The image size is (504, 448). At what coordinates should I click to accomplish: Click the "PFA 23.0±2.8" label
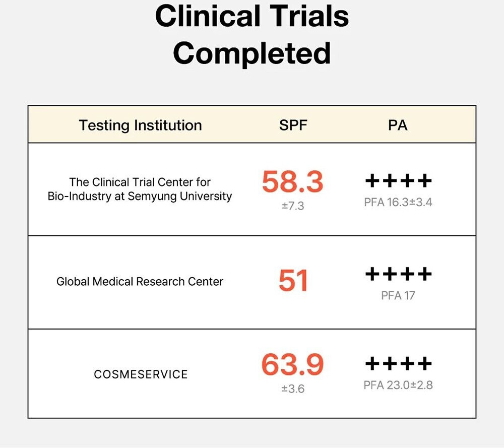pos(398,386)
